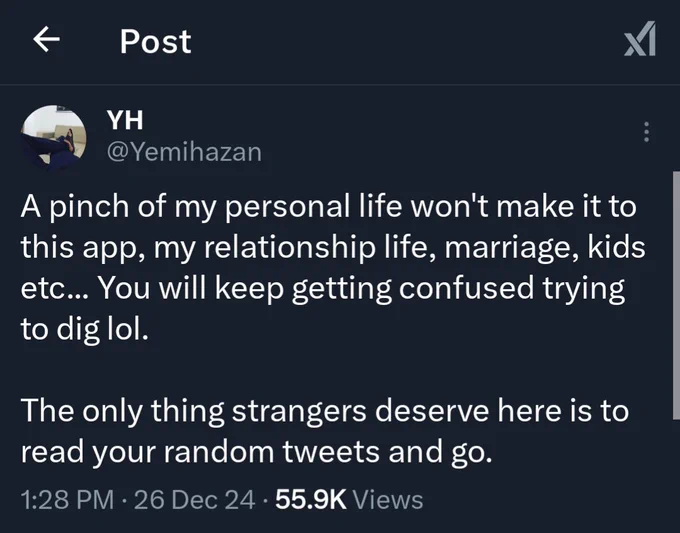Click the vertical scrollbar thumb
This screenshot has width=680, height=533.
[676, 295]
